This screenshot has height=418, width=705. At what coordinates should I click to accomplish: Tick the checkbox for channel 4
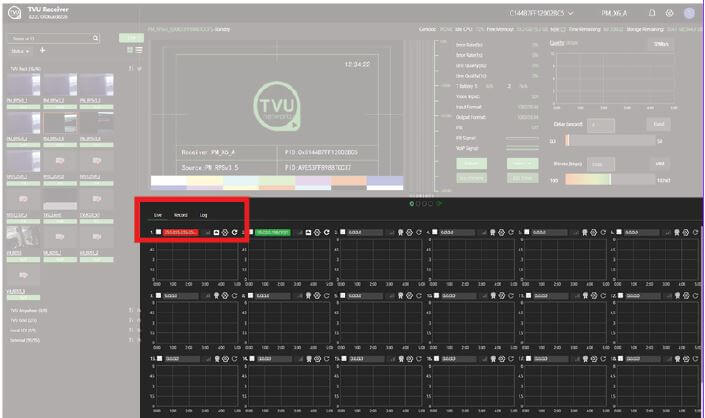(x=435, y=232)
